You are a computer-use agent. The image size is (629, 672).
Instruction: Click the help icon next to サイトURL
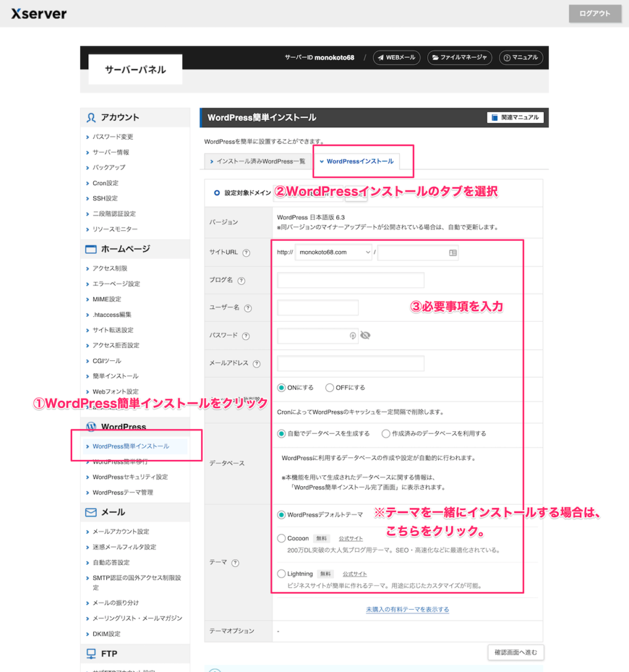247,253
